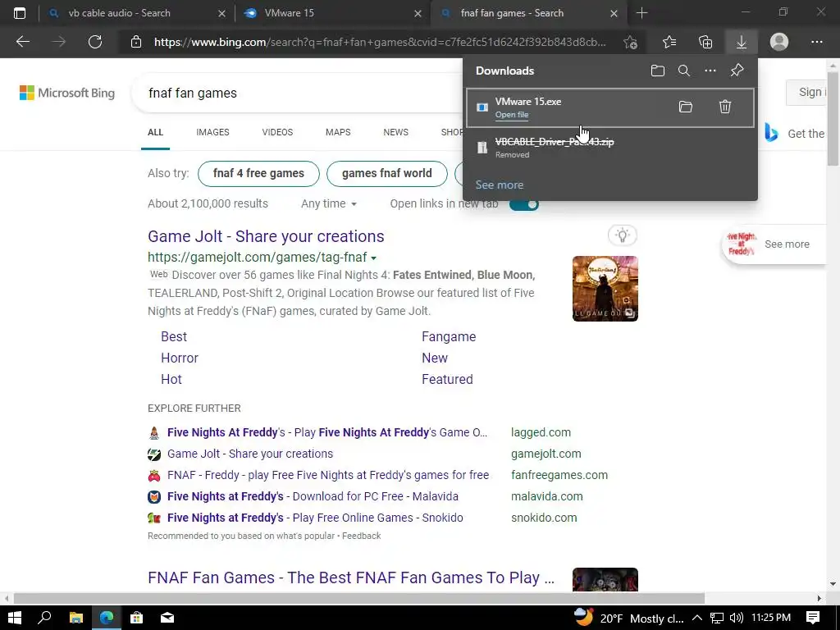Open the notification center icon
840x630 pixels.
coord(813,618)
